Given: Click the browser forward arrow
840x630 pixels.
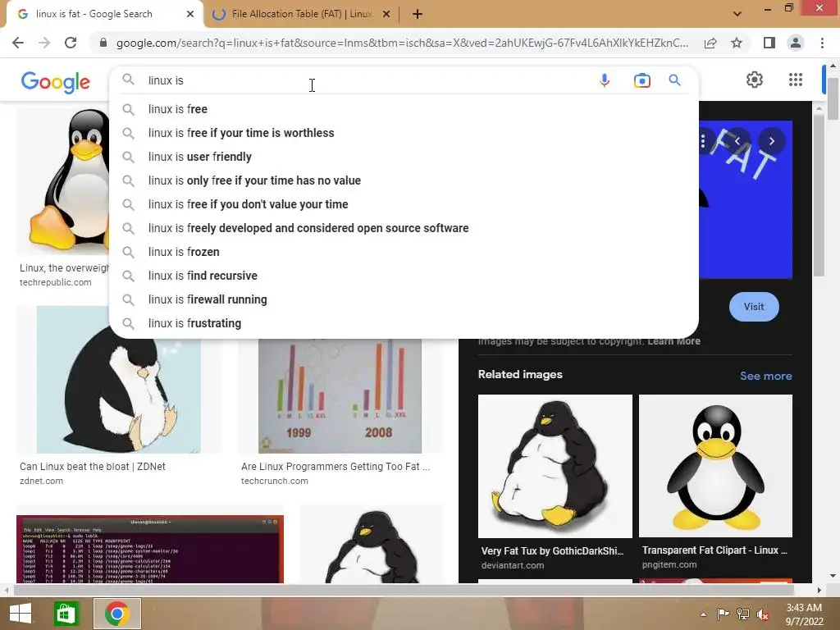Looking at the screenshot, I should pyautogui.click(x=44, y=43).
